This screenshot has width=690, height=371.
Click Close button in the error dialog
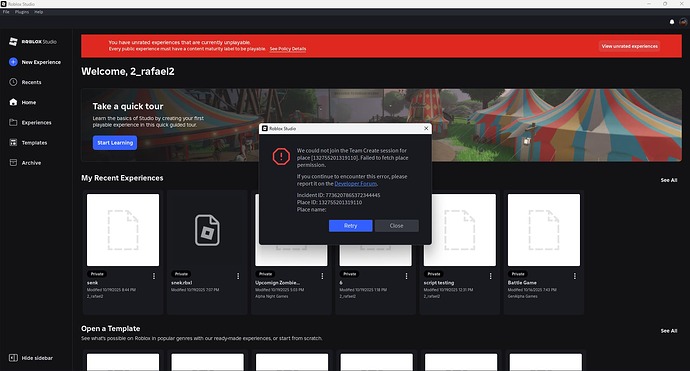pyautogui.click(x=396, y=226)
